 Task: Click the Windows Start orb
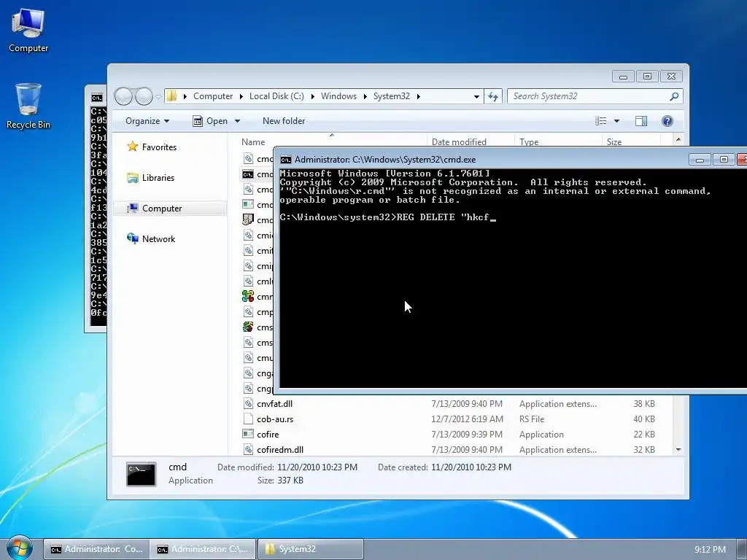19,548
